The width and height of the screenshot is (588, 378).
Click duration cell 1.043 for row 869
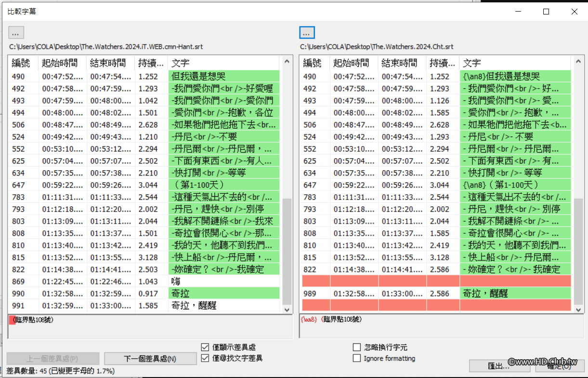coord(148,281)
